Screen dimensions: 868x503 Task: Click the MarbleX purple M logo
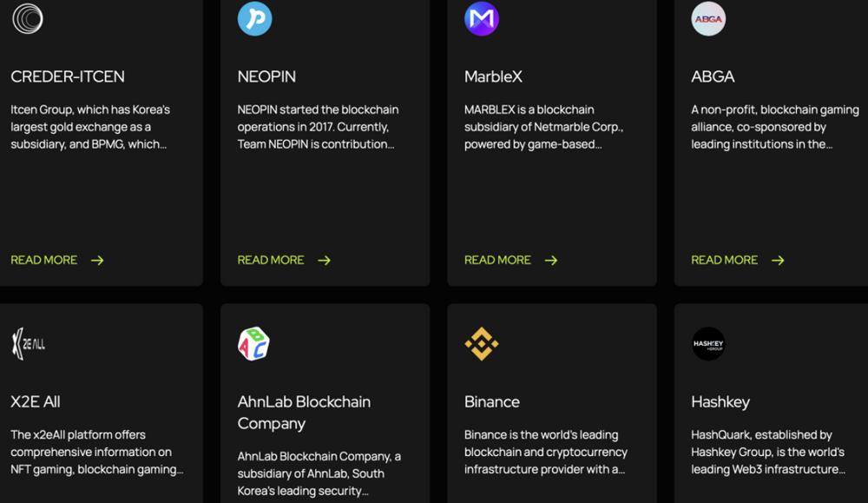click(481, 19)
